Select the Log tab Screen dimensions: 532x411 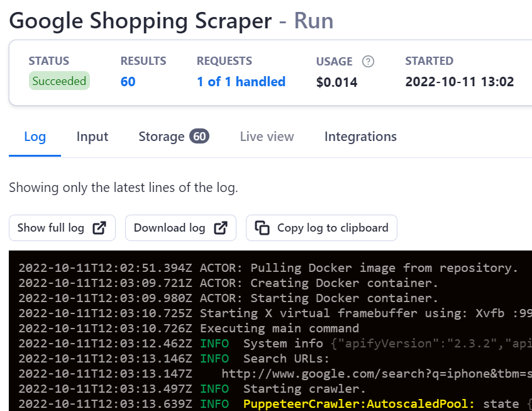(x=35, y=136)
